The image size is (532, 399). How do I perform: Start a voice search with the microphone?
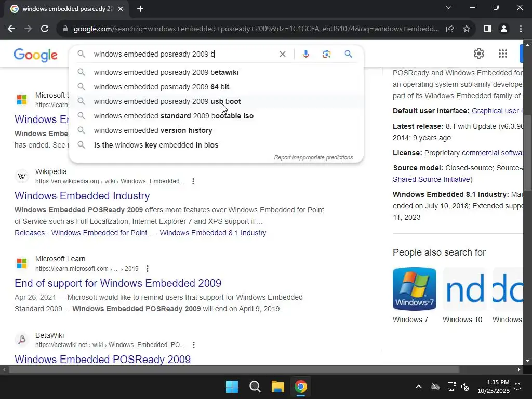[305, 54]
